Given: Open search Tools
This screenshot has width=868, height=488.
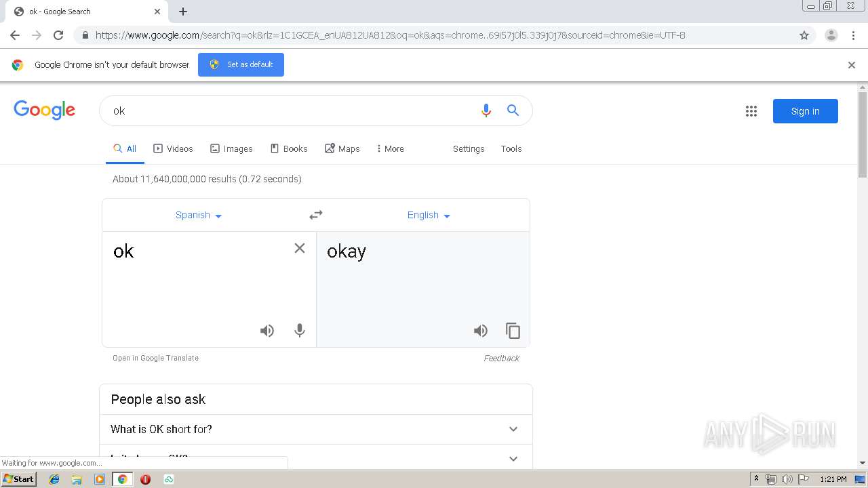Looking at the screenshot, I should [511, 149].
